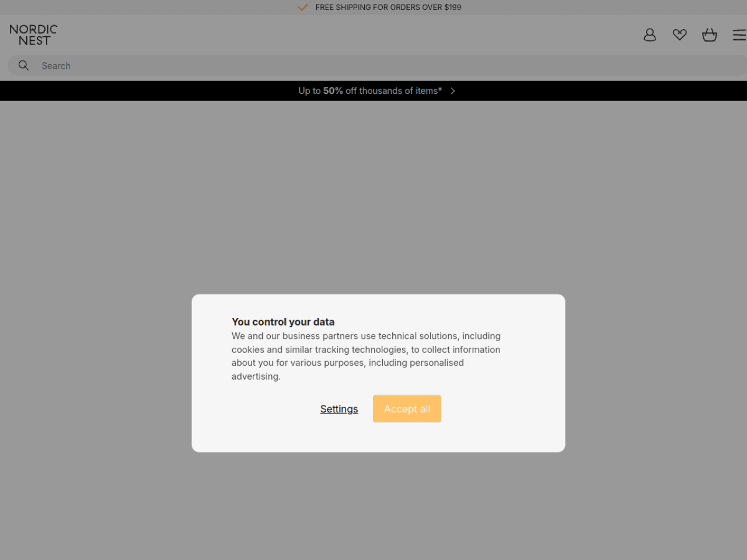The width and height of the screenshot is (747, 560).
Task: Click the cookie description paragraph text
Action: tap(366, 356)
